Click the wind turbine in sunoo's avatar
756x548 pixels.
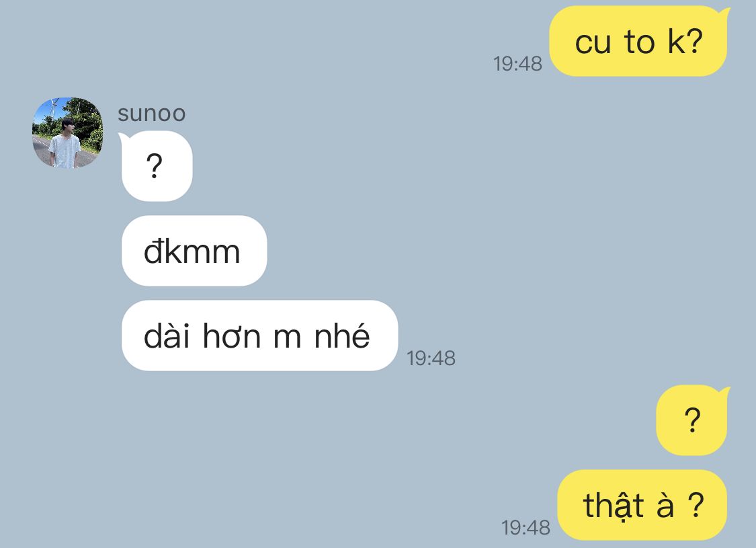(x=54, y=107)
